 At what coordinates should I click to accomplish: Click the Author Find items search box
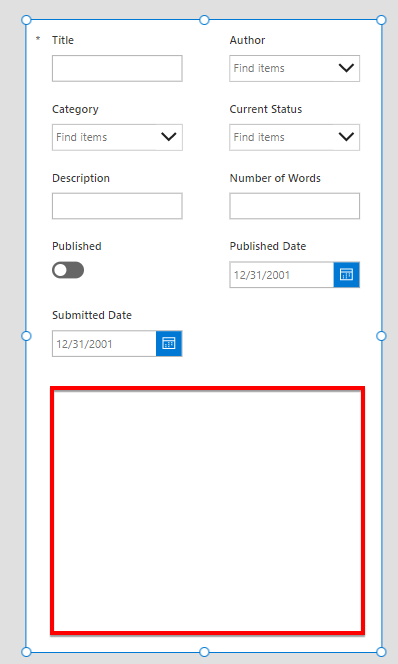[x=282, y=68]
